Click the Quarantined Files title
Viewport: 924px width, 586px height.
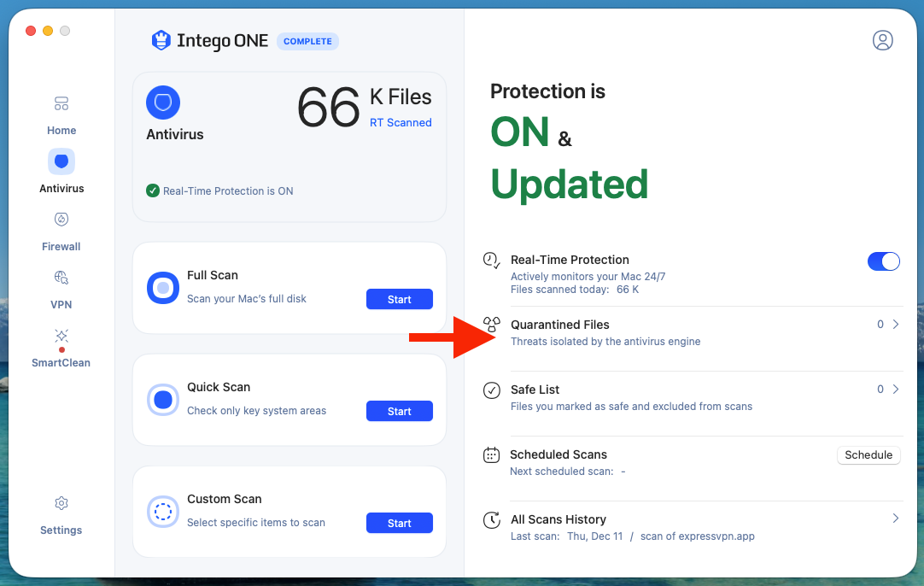coord(560,325)
